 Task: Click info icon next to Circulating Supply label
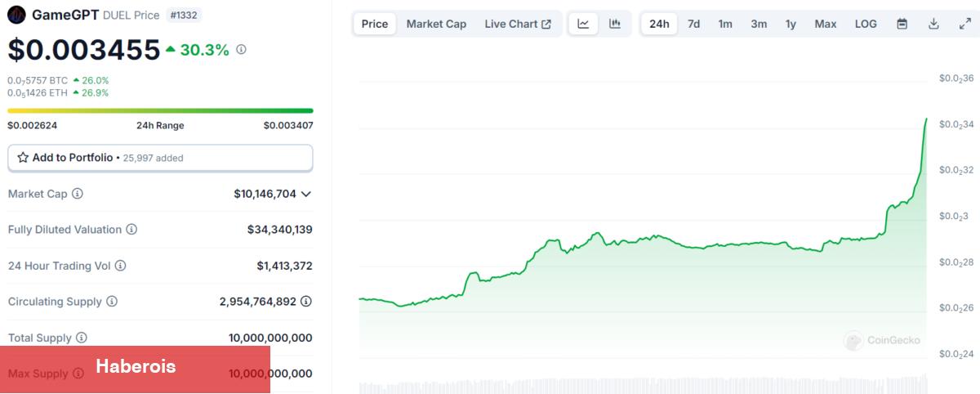pyautogui.click(x=112, y=302)
